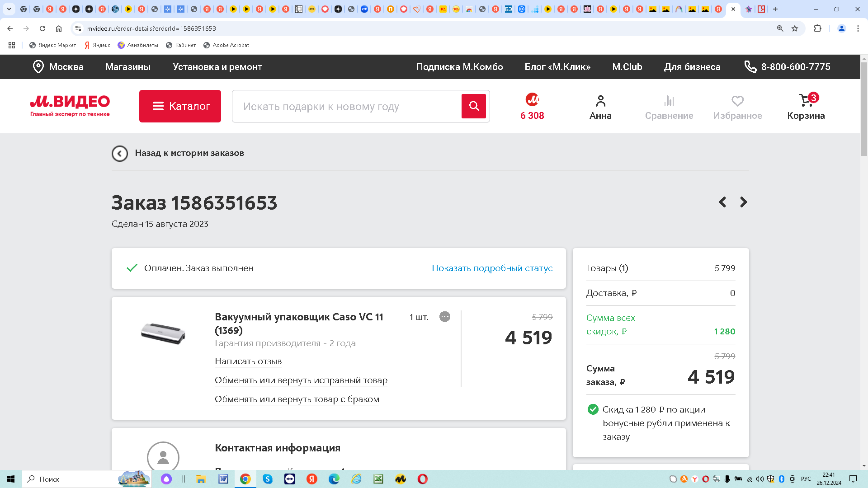Open Блог «М.Клик» link
868x488 pixels.
click(557, 67)
